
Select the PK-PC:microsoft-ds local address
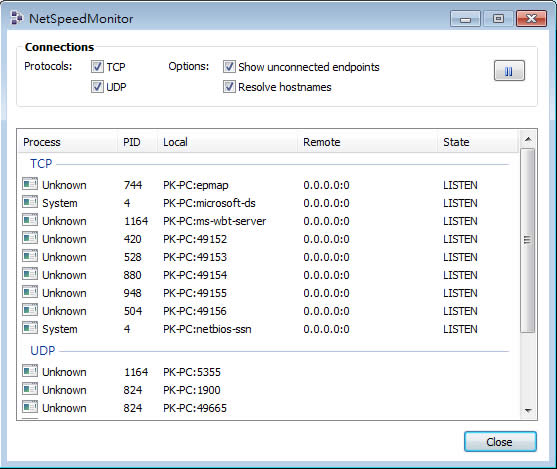click(209, 203)
